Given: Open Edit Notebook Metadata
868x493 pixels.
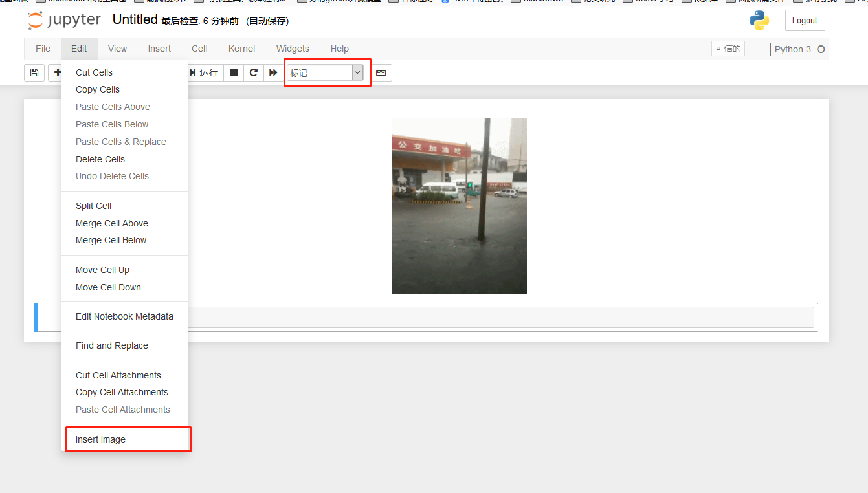Looking at the screenshot, I should 124,316.
